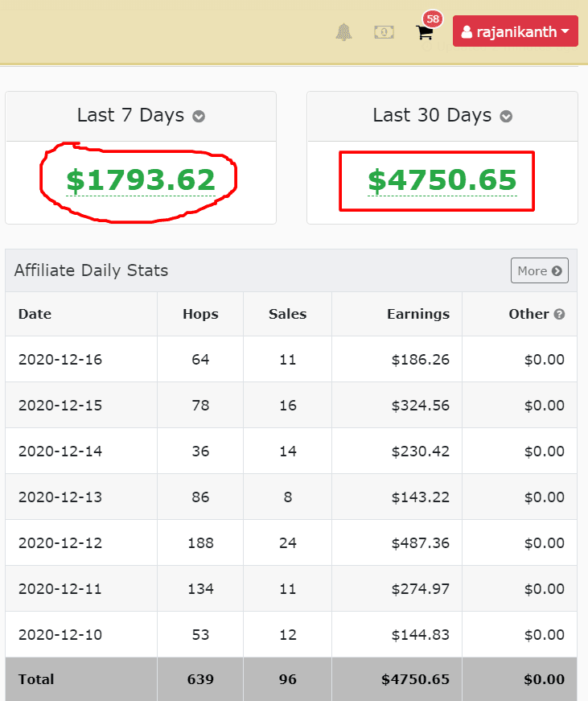Select the 2020-12-12 date row
Viewport: 588px width, 701px height.
pos(60,543)
